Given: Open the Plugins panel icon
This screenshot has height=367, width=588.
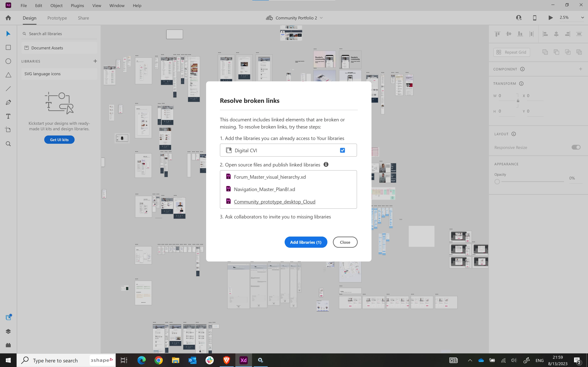Looking at the screenshot, I should tap(8, 345).
